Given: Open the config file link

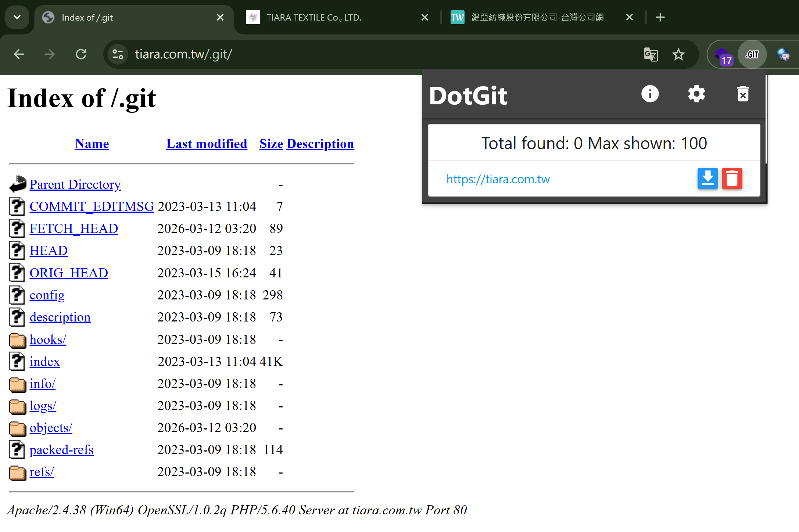Looking at the screenshot, I should click(x=47, y=295).
